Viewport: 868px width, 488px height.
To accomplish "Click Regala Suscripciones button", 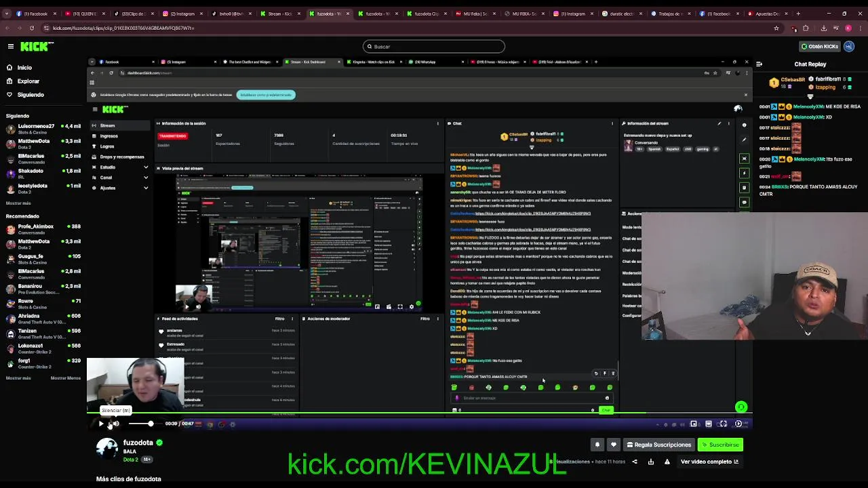I will (x=659, y=445).
